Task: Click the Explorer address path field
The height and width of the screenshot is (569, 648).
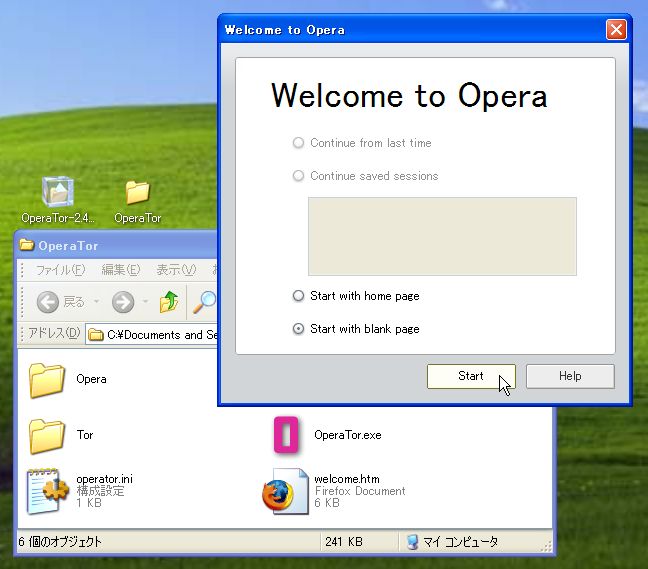Action: point(152,334)
